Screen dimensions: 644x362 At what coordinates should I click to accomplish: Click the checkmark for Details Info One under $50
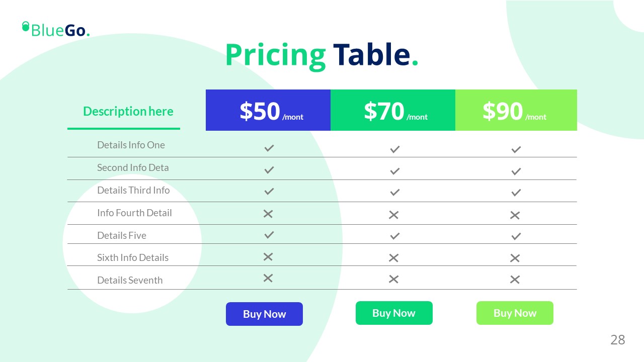[x=269, y=148]
